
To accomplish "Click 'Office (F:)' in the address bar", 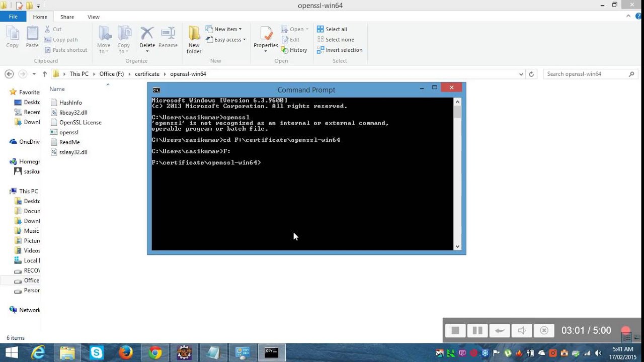I will click(111, 74).
